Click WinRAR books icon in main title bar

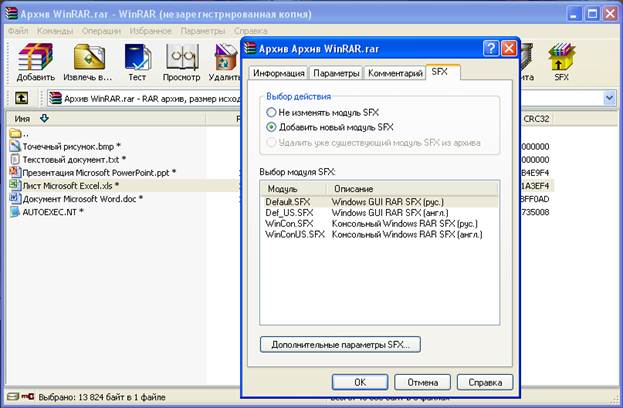[x=12, y=14]
